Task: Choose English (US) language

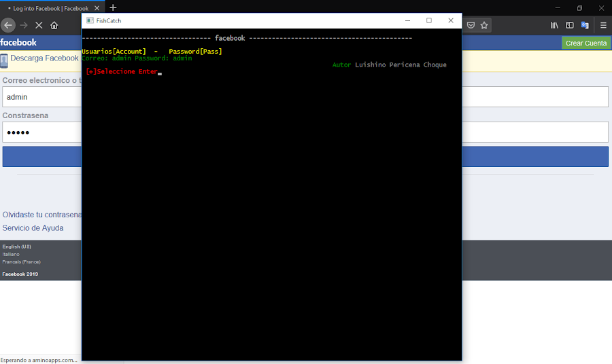Action: 17,247
